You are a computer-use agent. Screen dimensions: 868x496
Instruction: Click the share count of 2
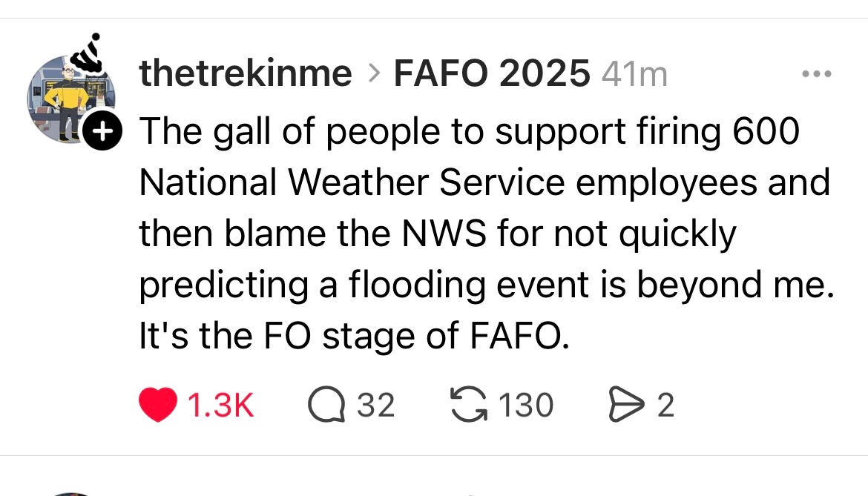click(x=665, y=406)
